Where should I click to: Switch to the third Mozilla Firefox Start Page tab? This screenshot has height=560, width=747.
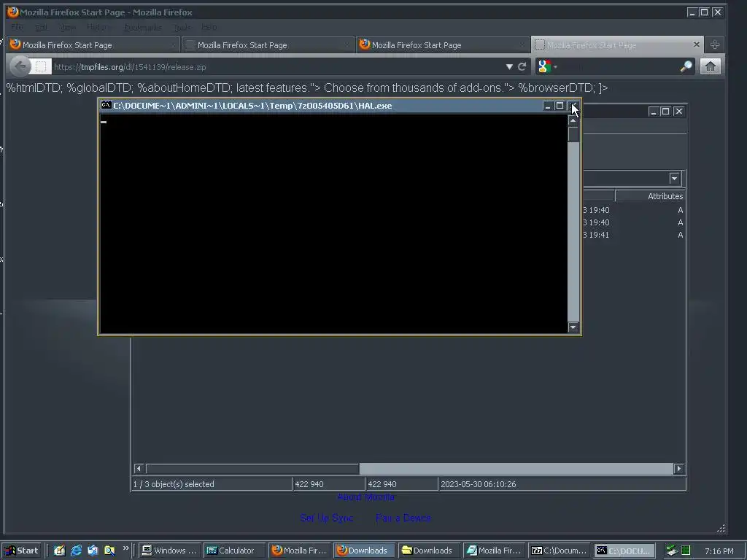pos(443,44)
